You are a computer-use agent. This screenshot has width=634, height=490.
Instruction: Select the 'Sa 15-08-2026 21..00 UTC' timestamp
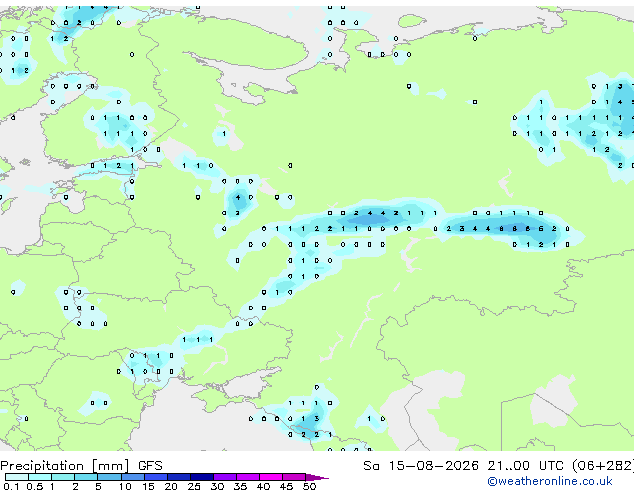click(465, 466)
